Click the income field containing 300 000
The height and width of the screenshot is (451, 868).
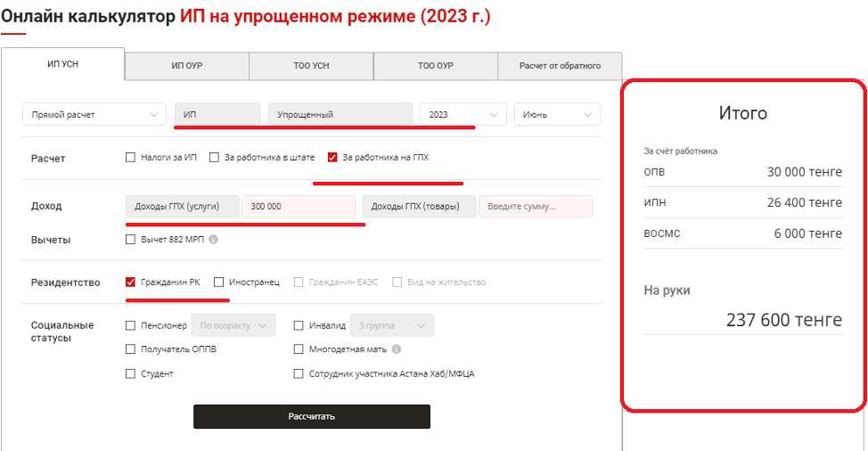[299, 207]
